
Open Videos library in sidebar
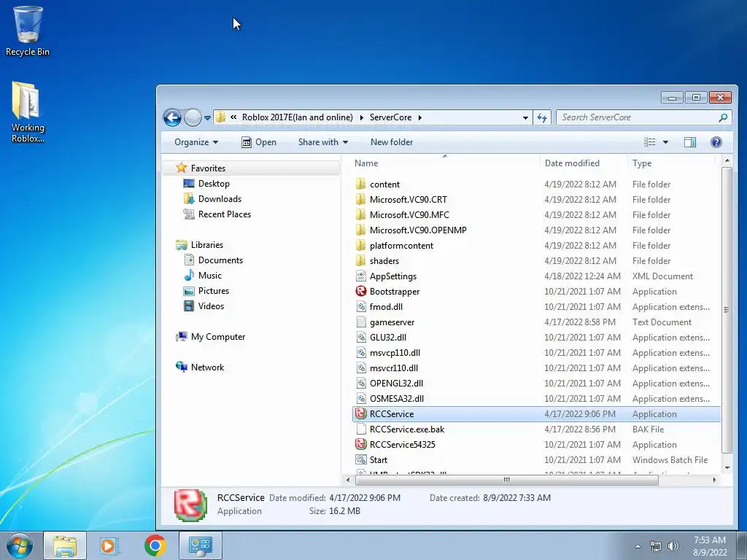211,306
